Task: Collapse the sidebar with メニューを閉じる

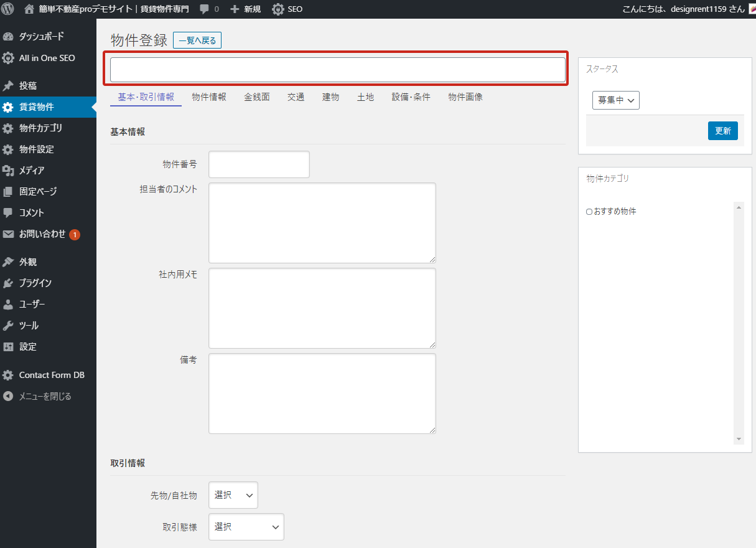Action: (x=45, y=396)
